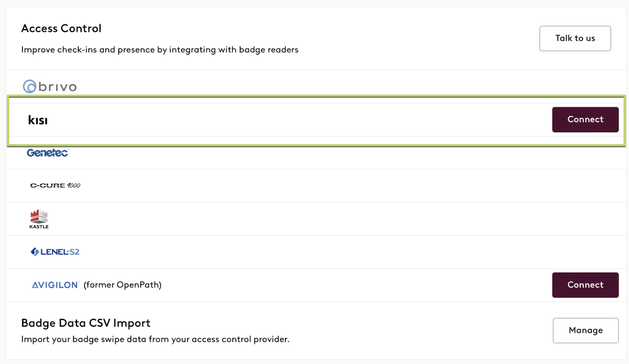Click the Genetec logo
The height and width of the screenshot is (364, 629).
[x=48, y=153]
